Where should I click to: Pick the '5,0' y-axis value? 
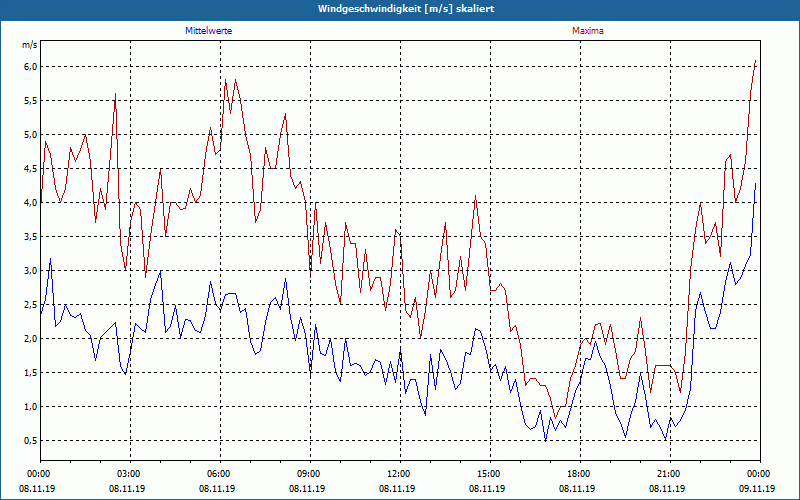pos(30,135)
